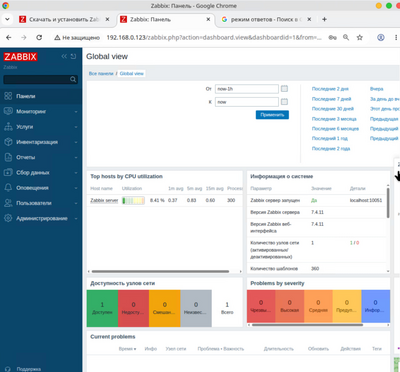Click the green Доступен availability tile
This screenshot has height=372, width=400.
pyautogui.click(x=102, y=308)
